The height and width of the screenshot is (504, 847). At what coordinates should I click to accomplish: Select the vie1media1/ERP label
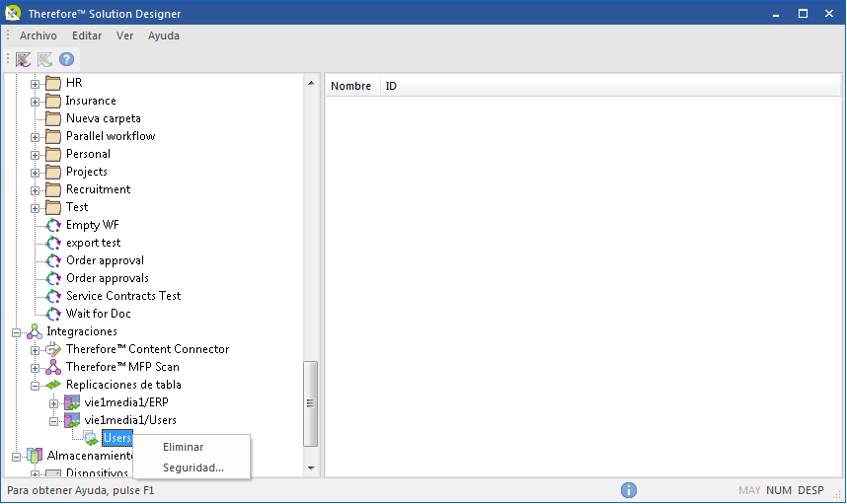(126, 402)
